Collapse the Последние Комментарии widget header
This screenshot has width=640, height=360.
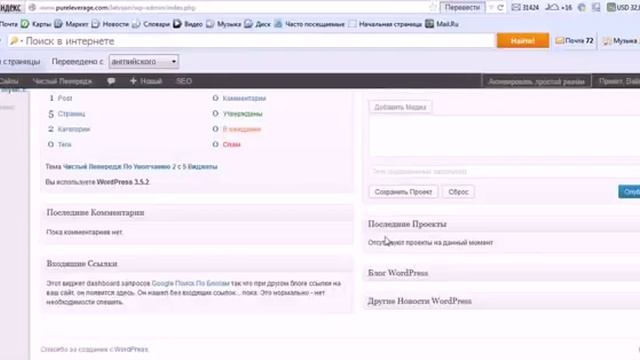(197, 213)
